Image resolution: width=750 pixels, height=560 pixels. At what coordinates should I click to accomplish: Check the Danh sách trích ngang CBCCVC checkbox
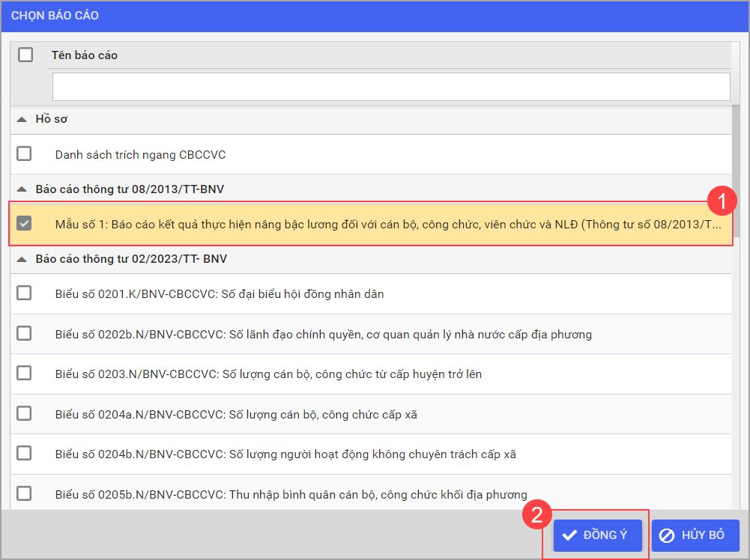click(25, 154)
